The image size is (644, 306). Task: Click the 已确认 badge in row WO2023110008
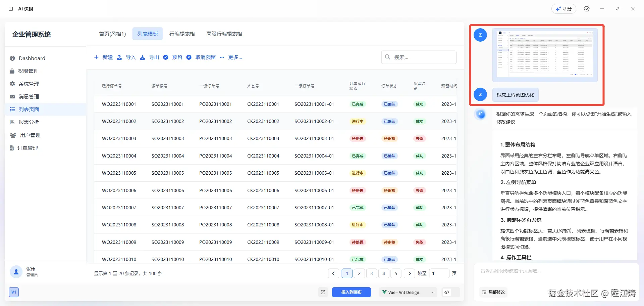pos(389,225)
